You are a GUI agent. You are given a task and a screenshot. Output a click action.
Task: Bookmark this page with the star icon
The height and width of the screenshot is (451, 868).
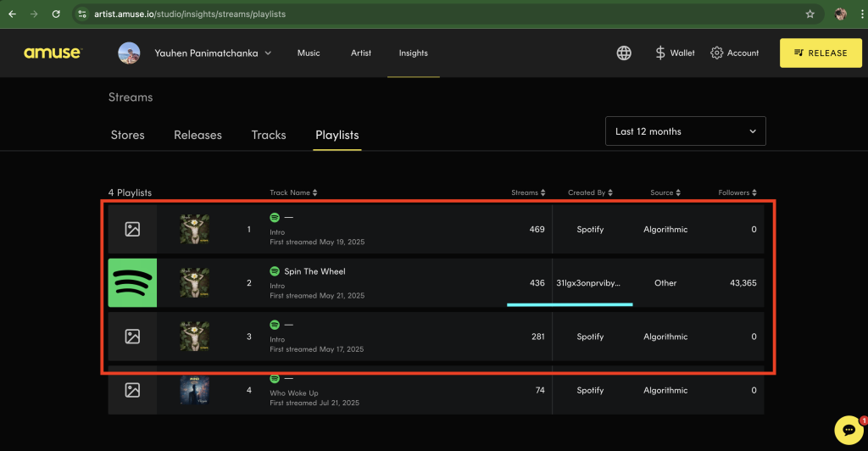[x=810, y=14]
